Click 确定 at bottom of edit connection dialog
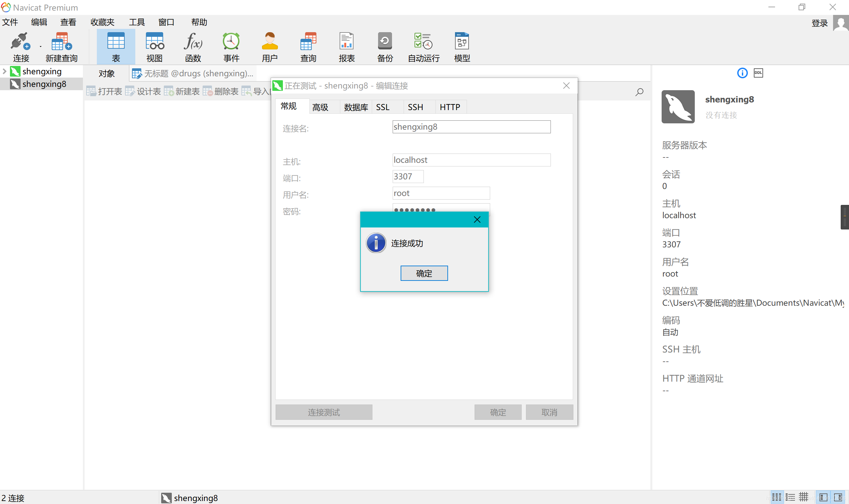This screenshot has height=504, width=849. tap(498, 412)
